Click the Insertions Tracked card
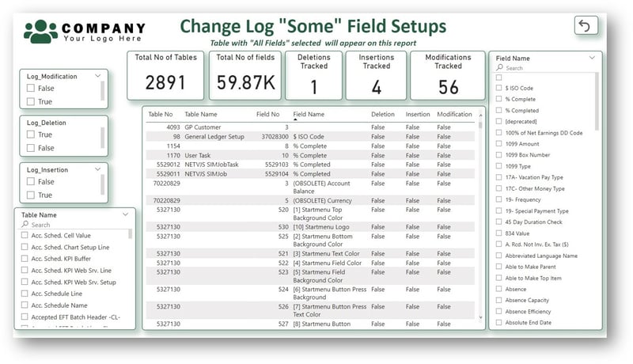 [x=377, y=75]
